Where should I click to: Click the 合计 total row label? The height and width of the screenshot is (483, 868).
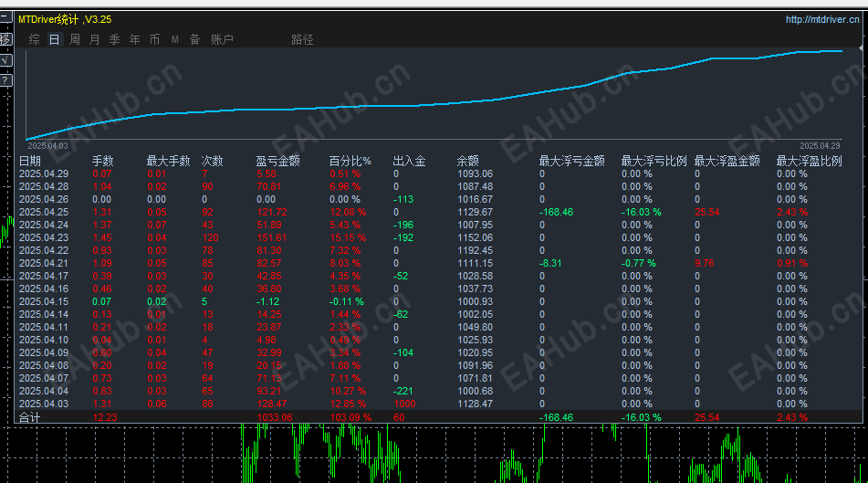(30, 417)
